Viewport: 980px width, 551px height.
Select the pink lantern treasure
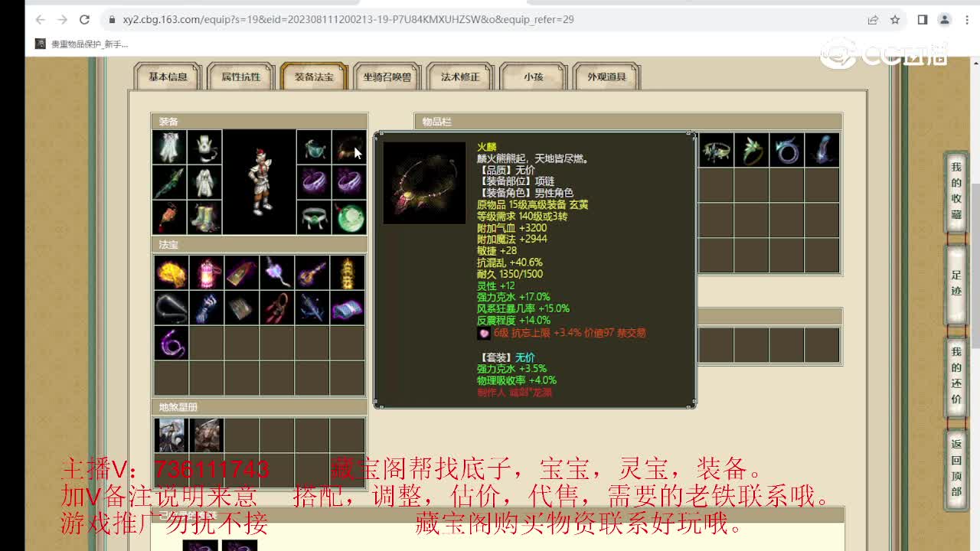click(x=206, y=272)
